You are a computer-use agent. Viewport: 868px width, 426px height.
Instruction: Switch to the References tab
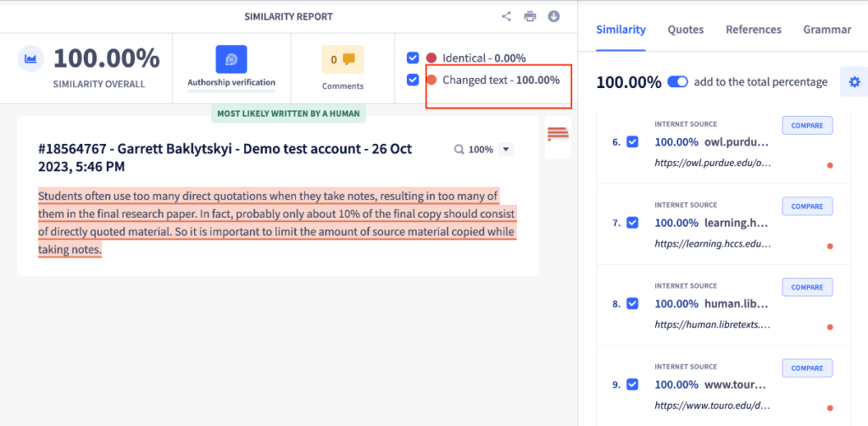coord(753,30)
